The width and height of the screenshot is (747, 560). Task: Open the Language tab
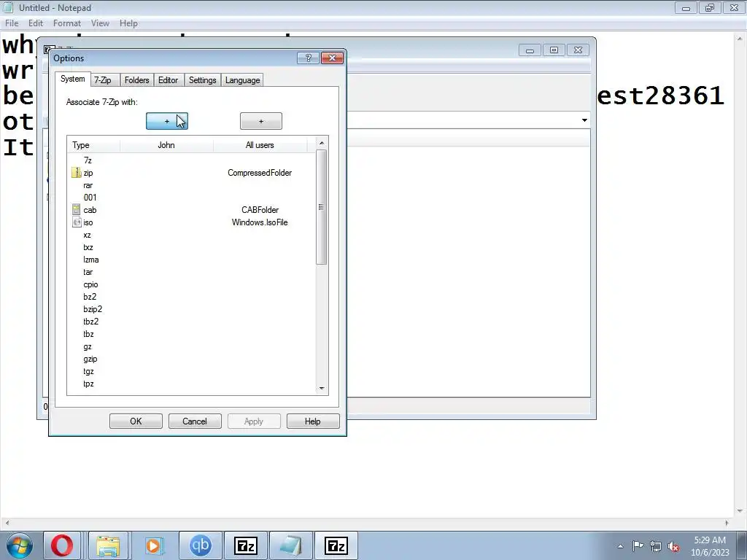click(242, 80)
